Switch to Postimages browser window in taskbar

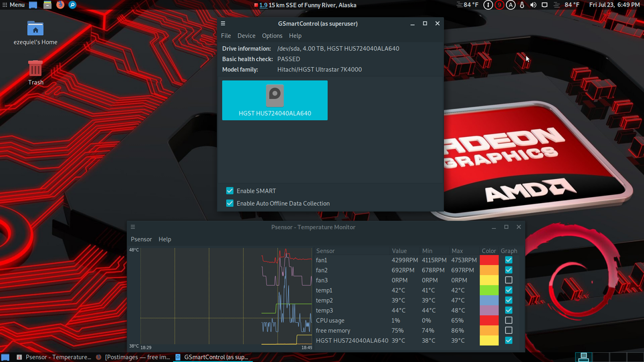[133, 357]
